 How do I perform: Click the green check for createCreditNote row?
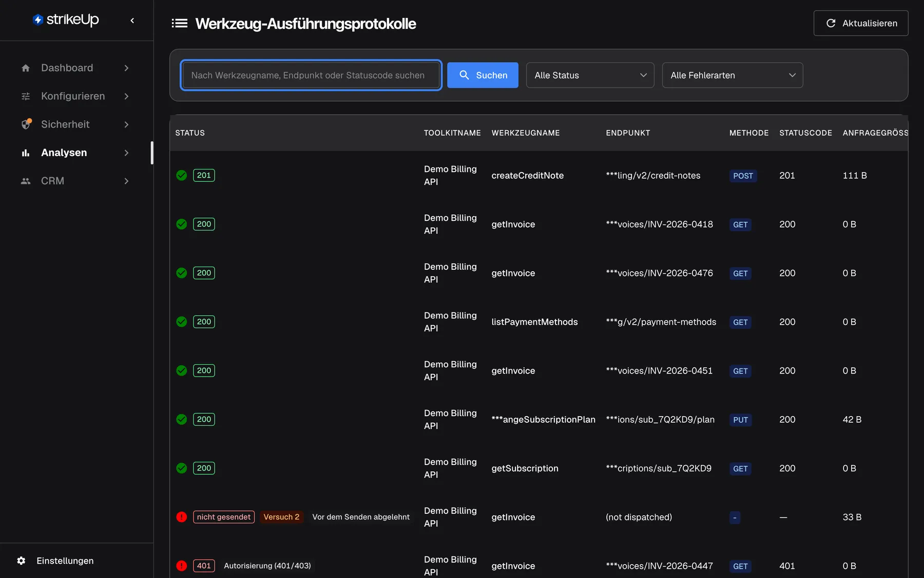[182, 175]
